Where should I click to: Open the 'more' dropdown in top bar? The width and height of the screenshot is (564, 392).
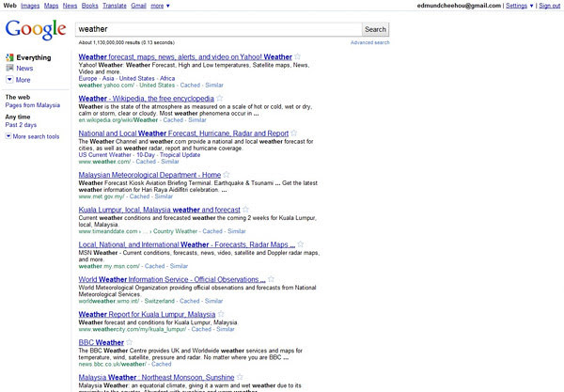click(x=160, y=6)
